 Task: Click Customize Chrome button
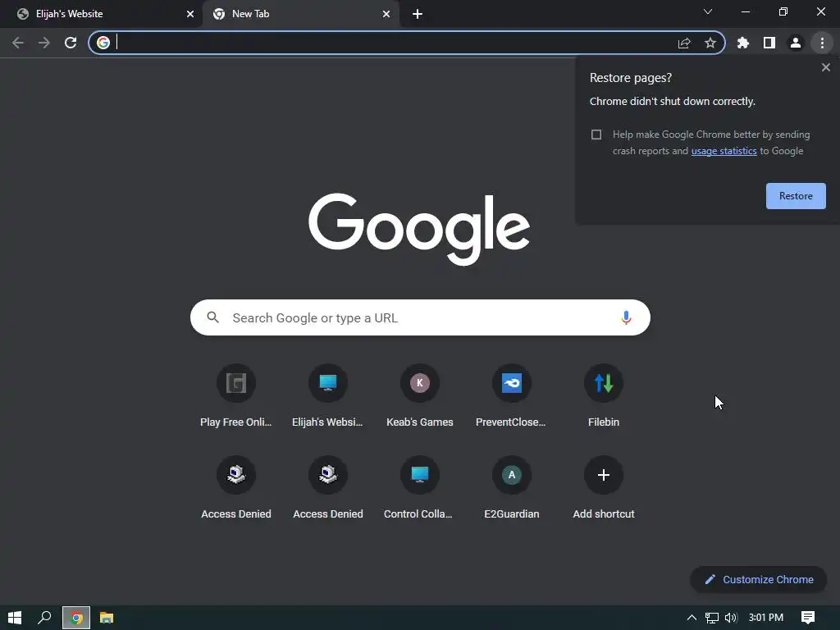coord(759,580)
